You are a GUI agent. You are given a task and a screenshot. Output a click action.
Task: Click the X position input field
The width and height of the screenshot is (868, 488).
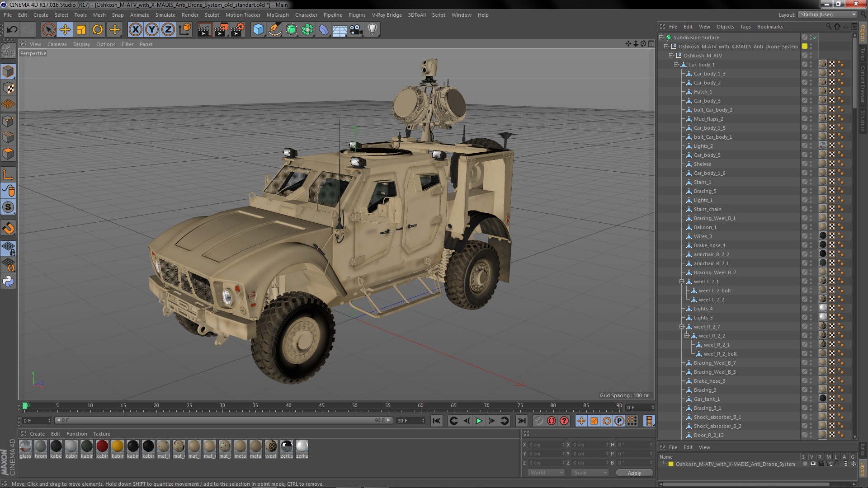[x=546, y=445]
